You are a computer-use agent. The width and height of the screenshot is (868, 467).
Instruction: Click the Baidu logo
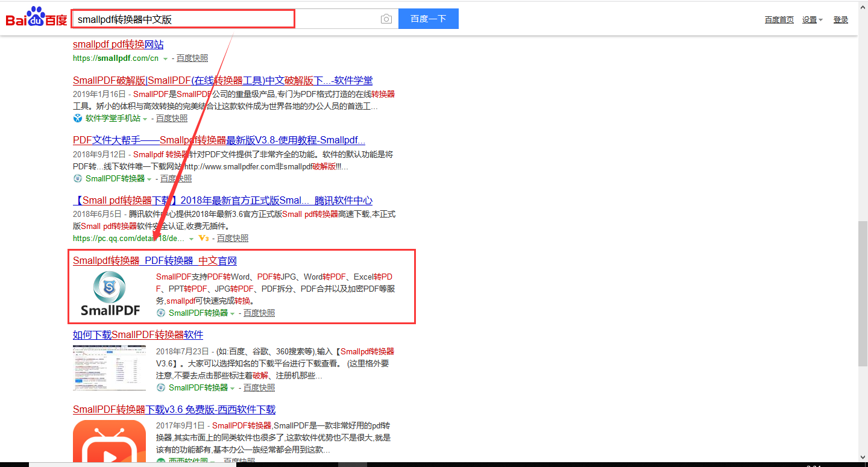(37, 17)
